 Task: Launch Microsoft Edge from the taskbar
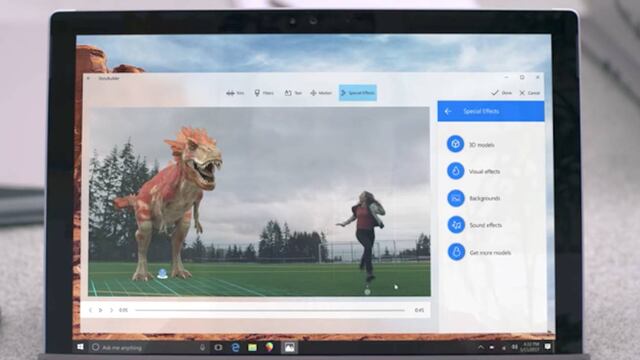click(236, 347)
